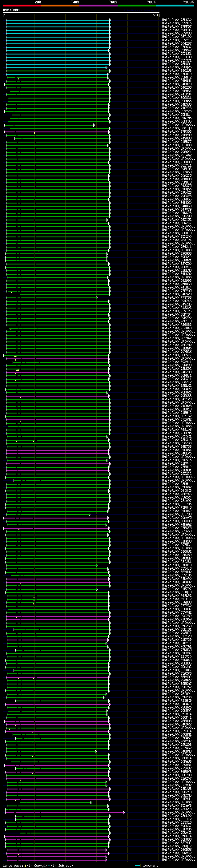This screenshot has height=868, width=197.
Task: Open UniRef100_P48375 entry
Action: click(177, 186)
